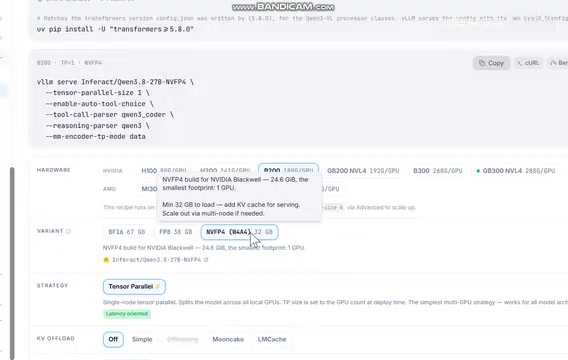Click the 'vllm serve Inferact/Qwen3.8-27B-NVFP4' line
This screenshot has width=568, height=360.
click(x=115, y=82)
